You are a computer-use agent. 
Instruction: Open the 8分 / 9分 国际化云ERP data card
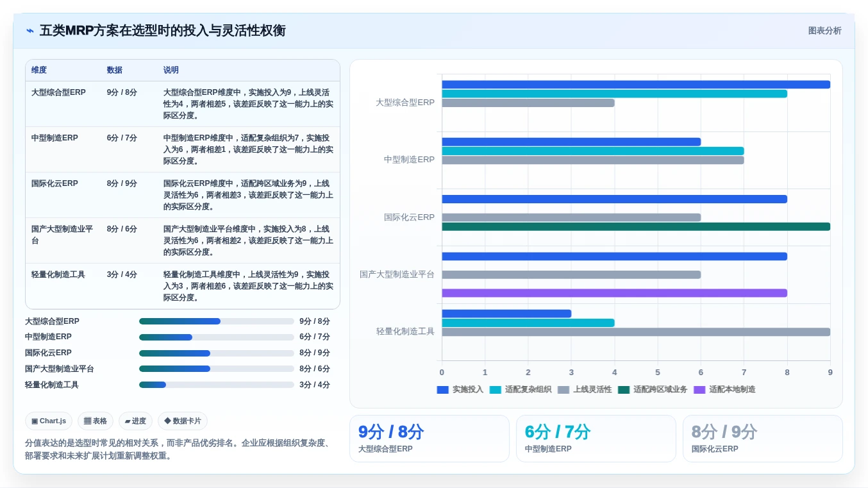[763, 439]
